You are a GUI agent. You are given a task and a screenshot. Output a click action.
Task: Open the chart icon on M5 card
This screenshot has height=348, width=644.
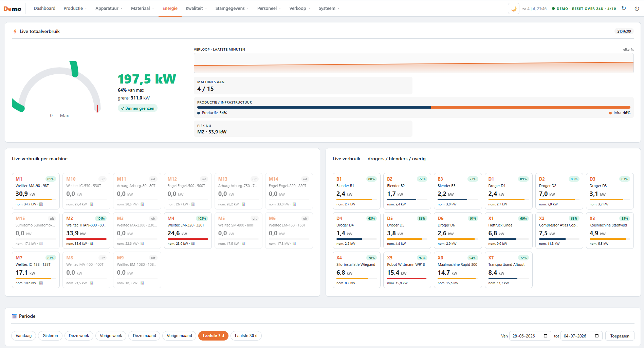pyautogui.click(x=243, y=244)
